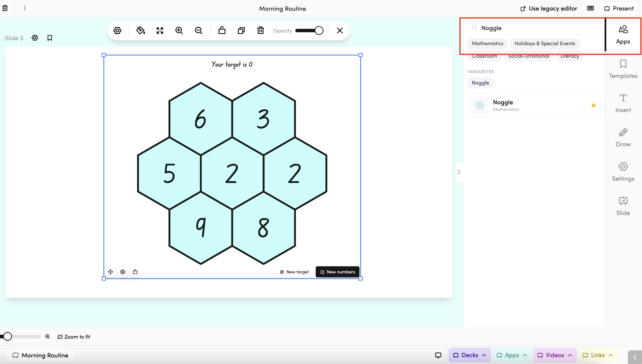Click the New target button
The image size is (642, 364).
pos(294,272)
